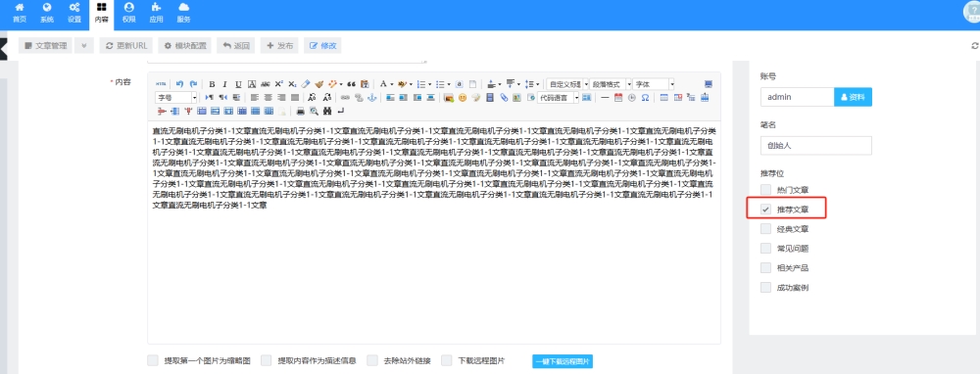
Task: Toggle HTML source view in editor
Action: (161, 83)
